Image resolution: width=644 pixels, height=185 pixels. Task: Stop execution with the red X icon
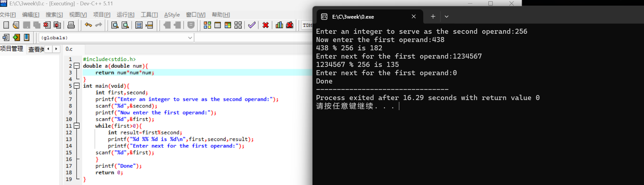265,25
